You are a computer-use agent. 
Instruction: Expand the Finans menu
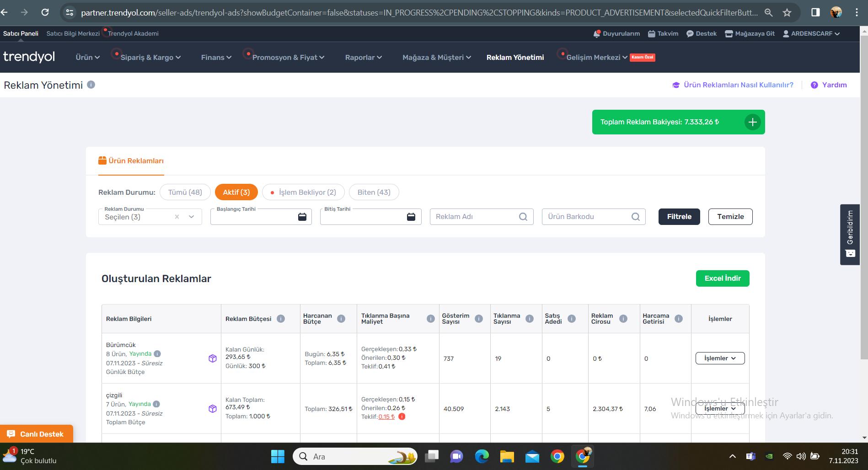216,57
